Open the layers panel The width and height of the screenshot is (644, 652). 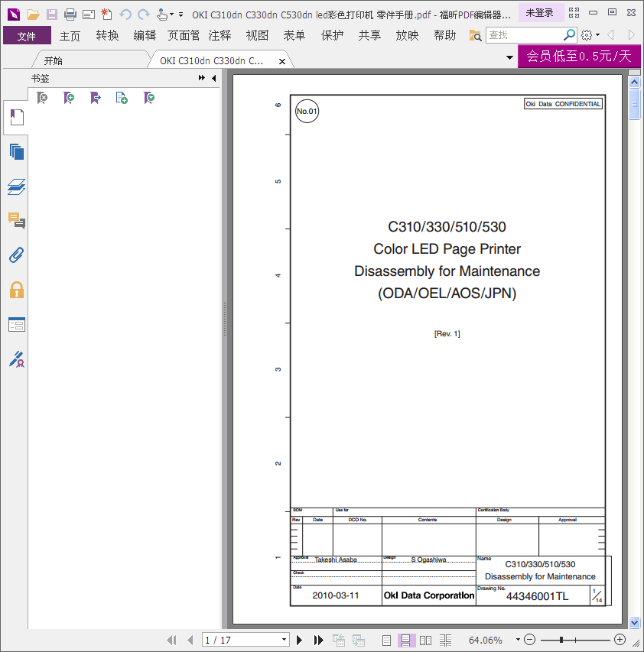pyautogui.click(x=17, y=187)
